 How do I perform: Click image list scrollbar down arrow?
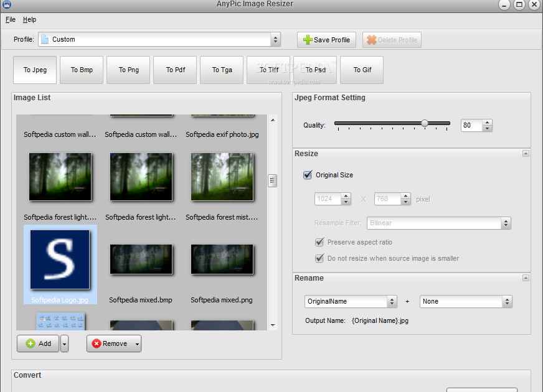tap(273, 325)
